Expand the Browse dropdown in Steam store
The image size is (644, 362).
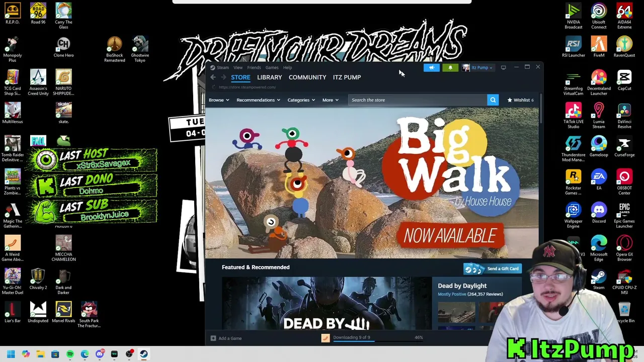[x=219, y=100]
